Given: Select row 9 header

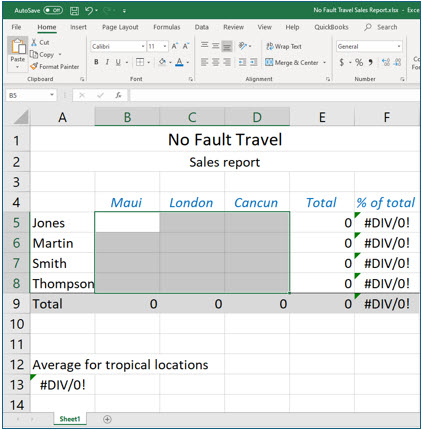Looking at the screenshot, I should coord(16,304).
